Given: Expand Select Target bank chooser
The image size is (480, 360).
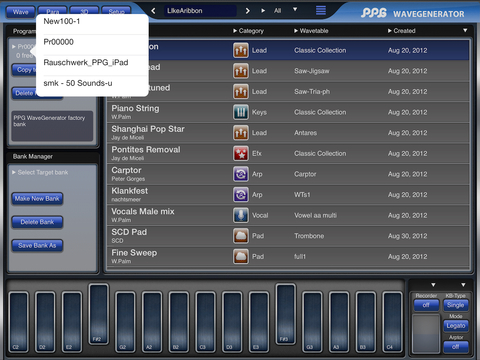Looking at the screenshot, I should click(40, 172).
